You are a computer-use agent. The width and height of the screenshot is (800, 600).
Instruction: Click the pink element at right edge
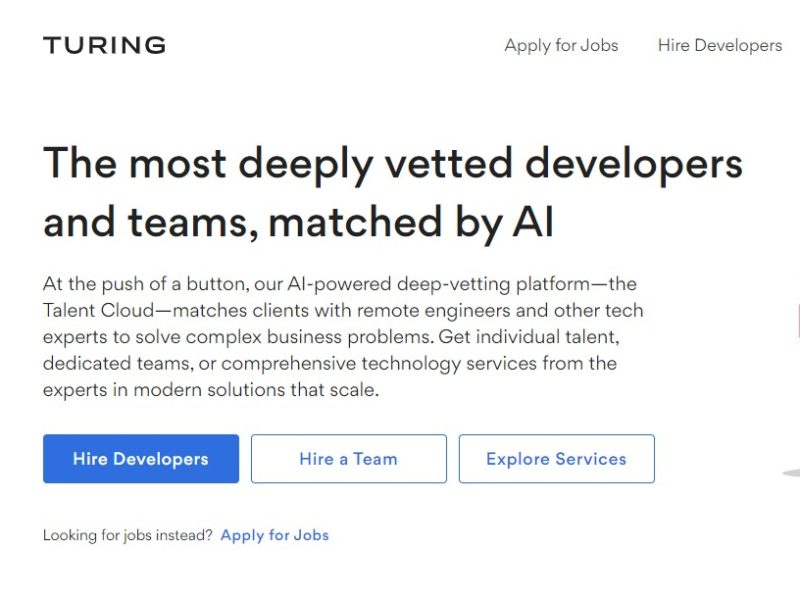click(798, 320)
